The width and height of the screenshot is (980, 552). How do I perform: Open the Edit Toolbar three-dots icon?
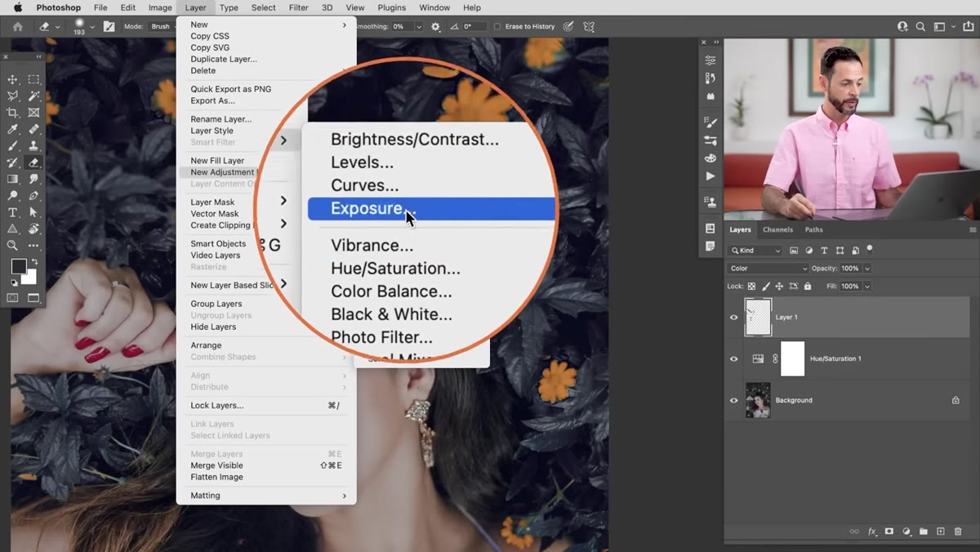33,245
